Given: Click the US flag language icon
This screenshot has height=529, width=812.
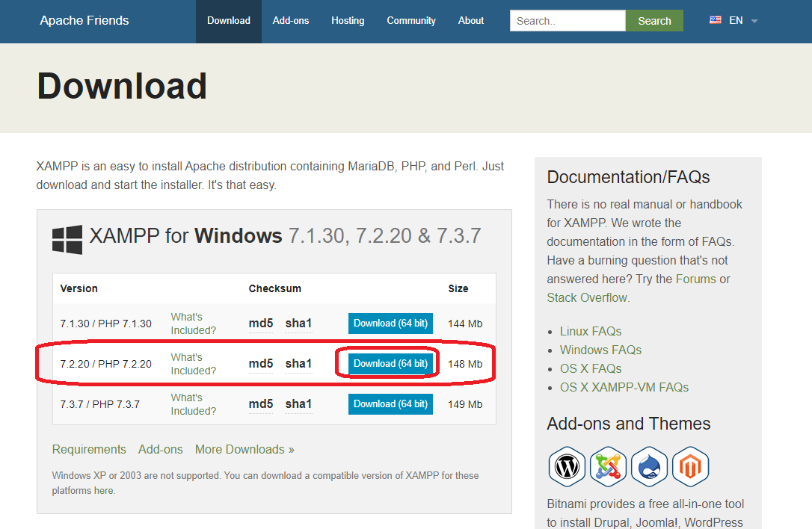Looking at the screenshot, I should click(x=715, y=20).
